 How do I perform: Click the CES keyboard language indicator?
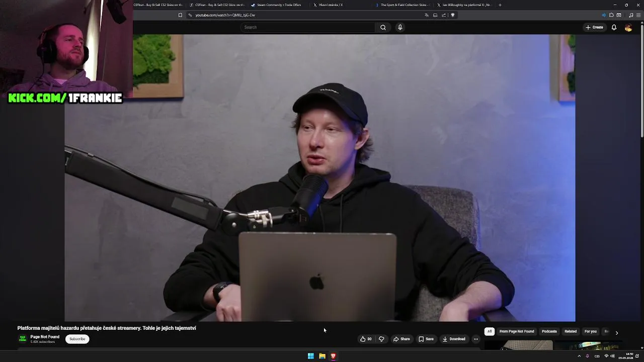tap(597, 356)
